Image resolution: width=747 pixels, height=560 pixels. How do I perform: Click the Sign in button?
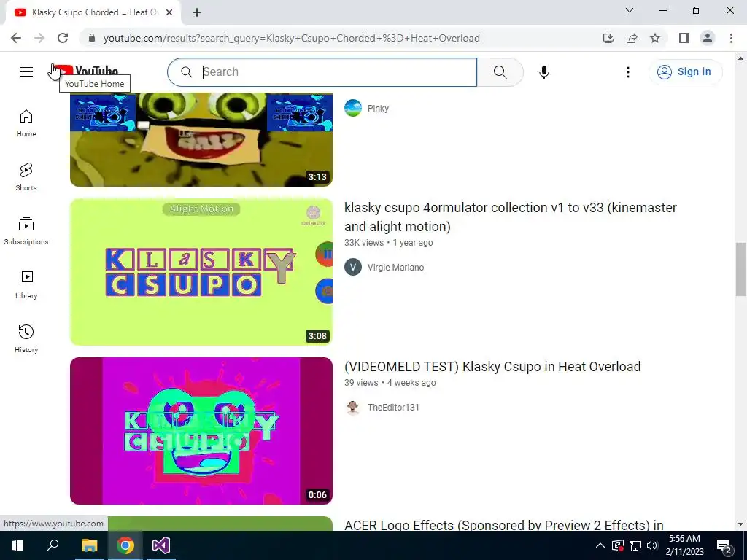click(x=685, y=72)
